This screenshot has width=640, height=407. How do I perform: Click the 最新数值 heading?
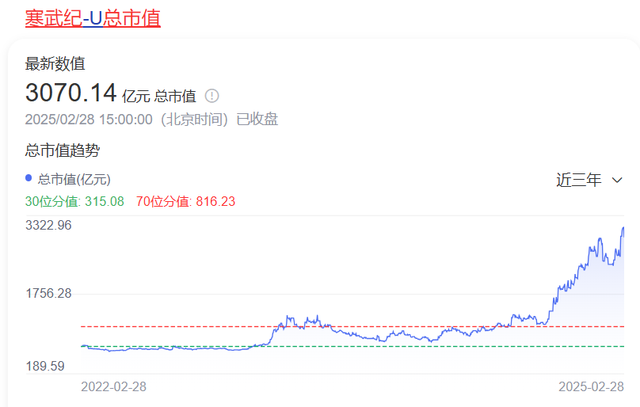tap(55, 64)
